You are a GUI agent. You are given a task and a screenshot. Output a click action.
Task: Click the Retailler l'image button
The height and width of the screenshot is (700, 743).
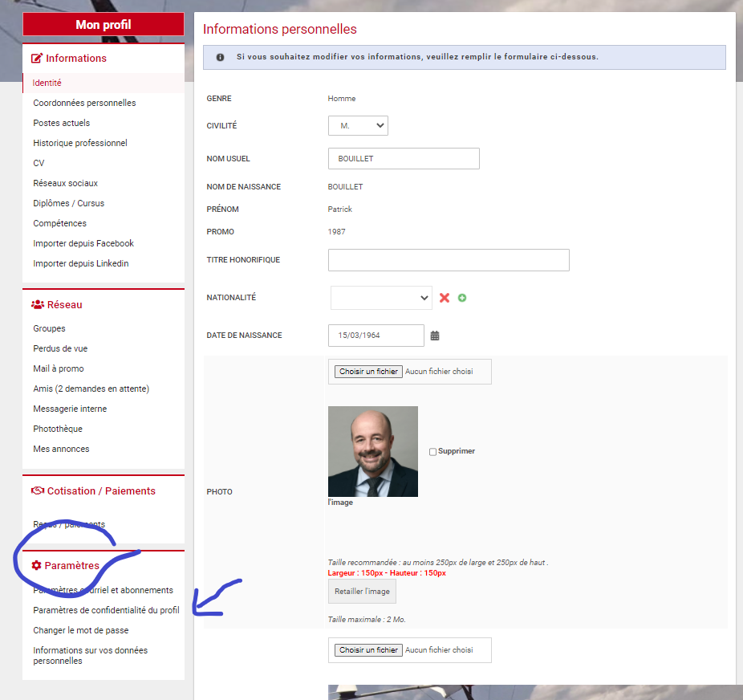(362, 592)
